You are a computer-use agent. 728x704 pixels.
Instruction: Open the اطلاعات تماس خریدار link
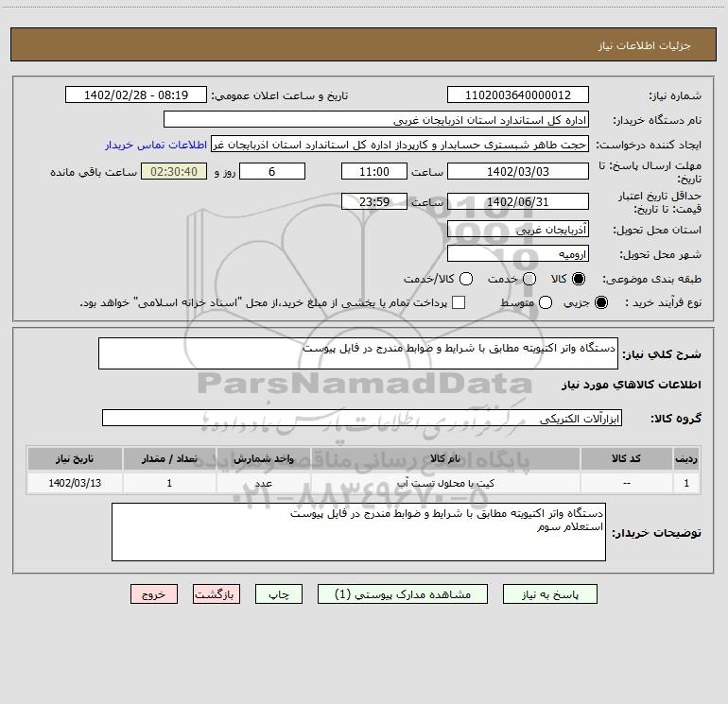point(156,145)
